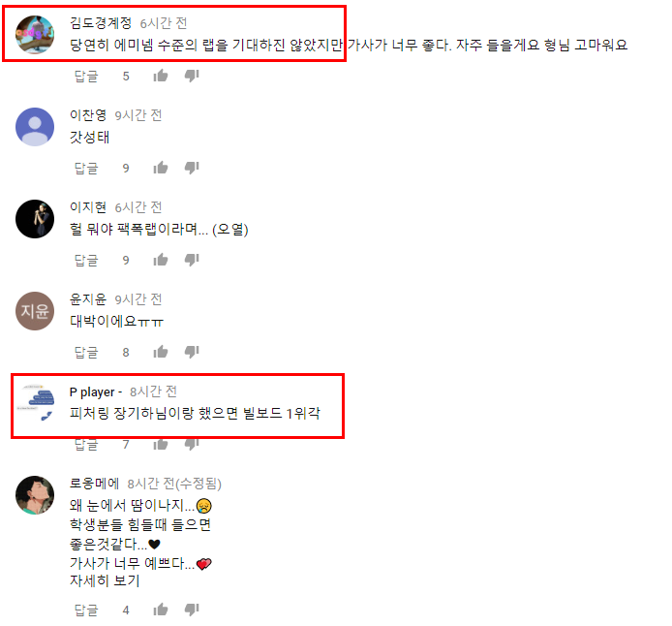Like 윤지윤's 대박이에요 comment
The height and width of the screenshot is (626, 672).
(161, 352)
